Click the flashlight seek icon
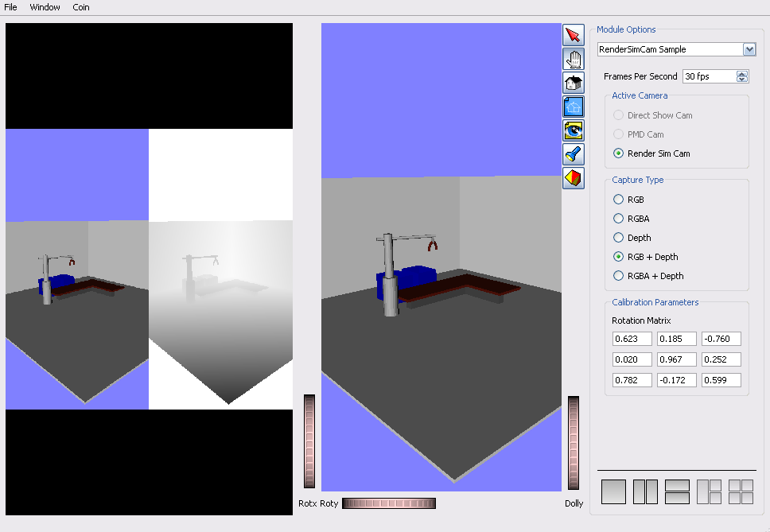The width and height of the screenshot is (770, 532). (573, 154)
